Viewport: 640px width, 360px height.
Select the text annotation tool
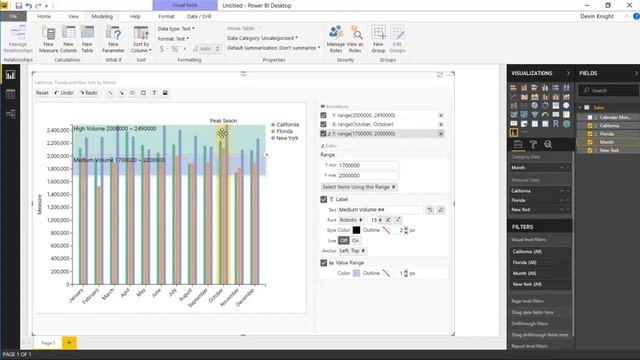click(x=154, y=93)
